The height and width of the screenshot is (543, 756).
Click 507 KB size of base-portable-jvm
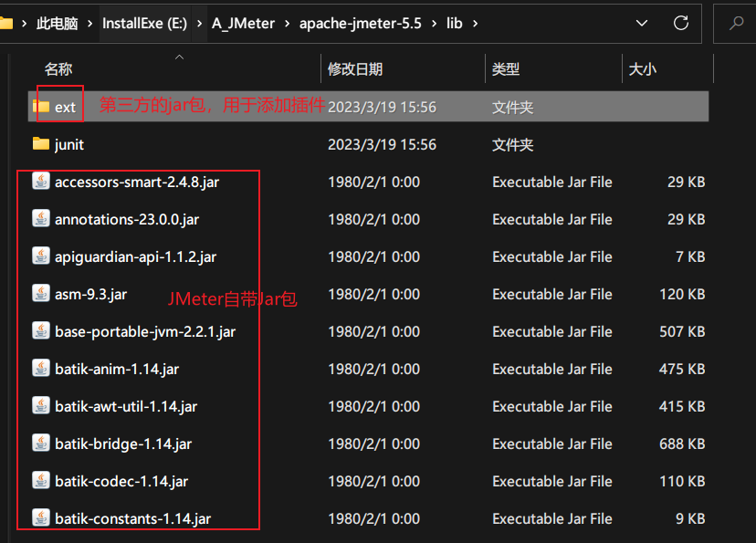pyautogui.click(x=682, y=331)
